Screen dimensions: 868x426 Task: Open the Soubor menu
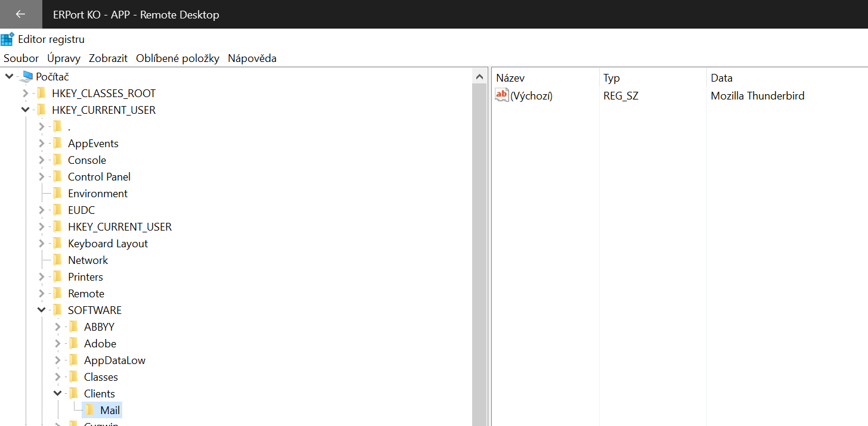pos(21,58)
